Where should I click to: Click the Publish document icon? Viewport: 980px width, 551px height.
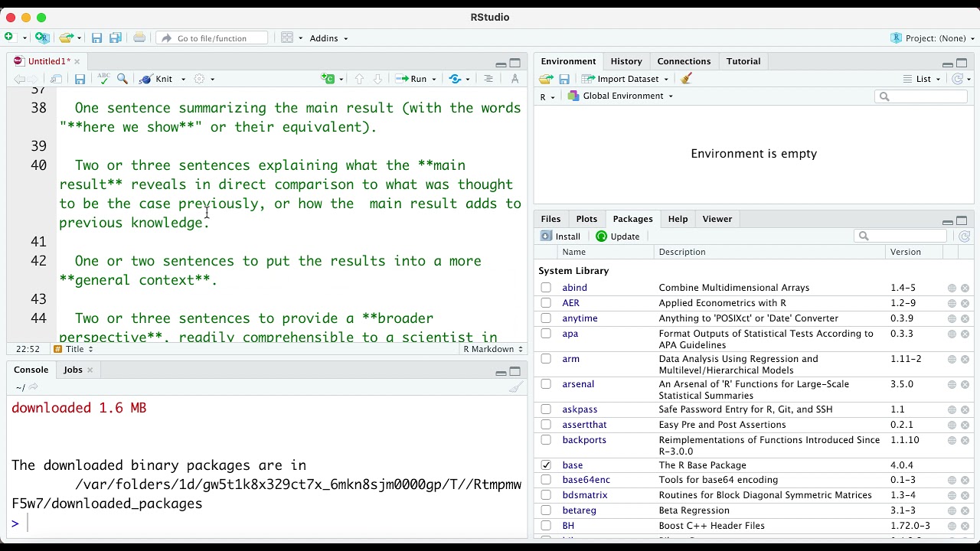coord(456,79)
